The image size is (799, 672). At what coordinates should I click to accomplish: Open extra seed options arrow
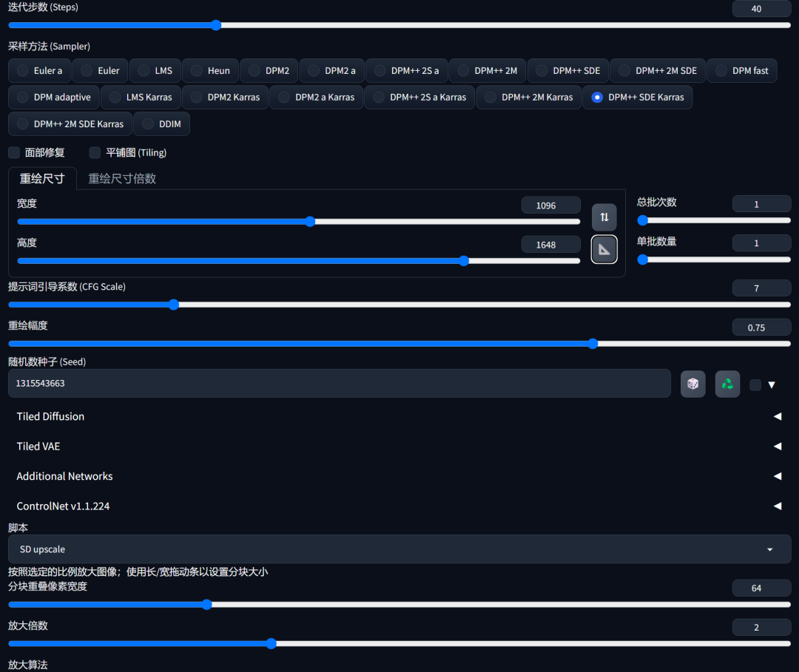click(772, 384)
